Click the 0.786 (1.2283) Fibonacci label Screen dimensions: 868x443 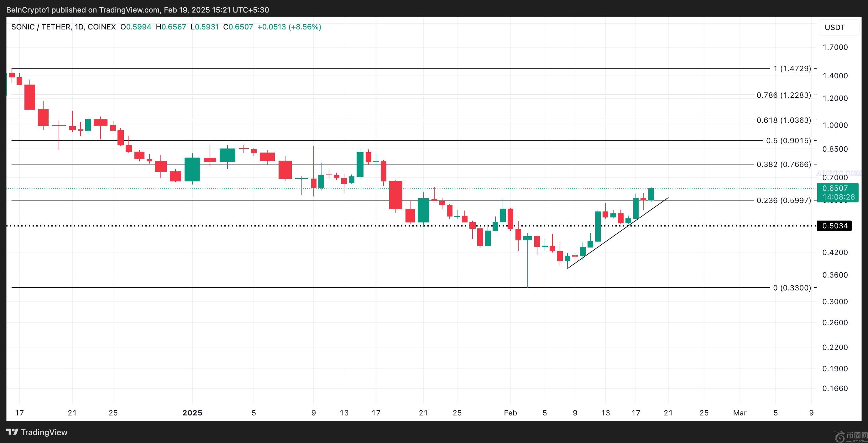coord(783,95)
